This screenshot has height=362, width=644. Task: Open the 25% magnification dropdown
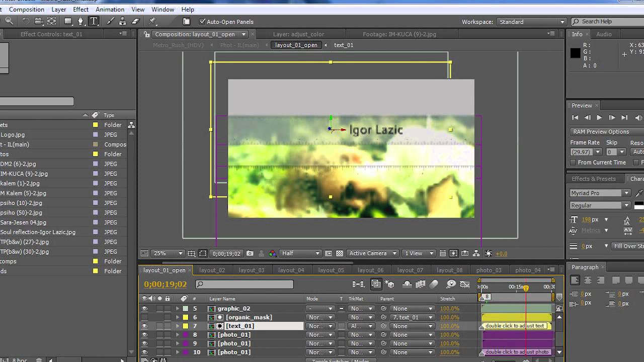click(168, 253)
